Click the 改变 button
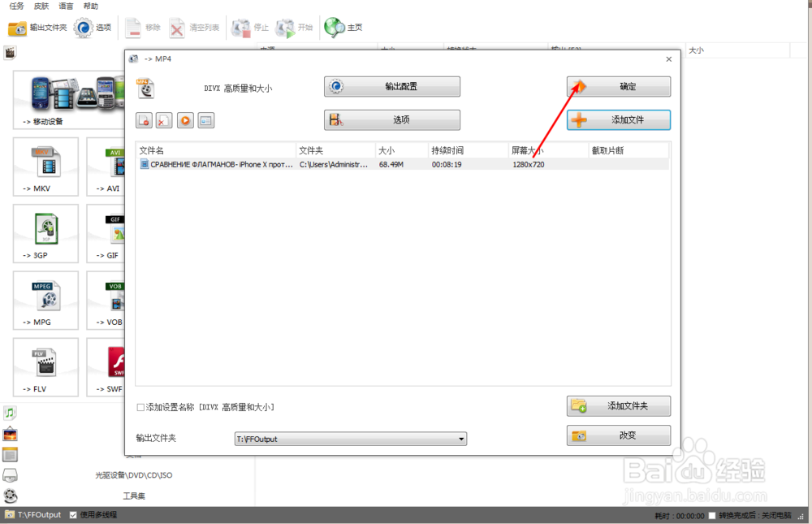 [618, 435]
